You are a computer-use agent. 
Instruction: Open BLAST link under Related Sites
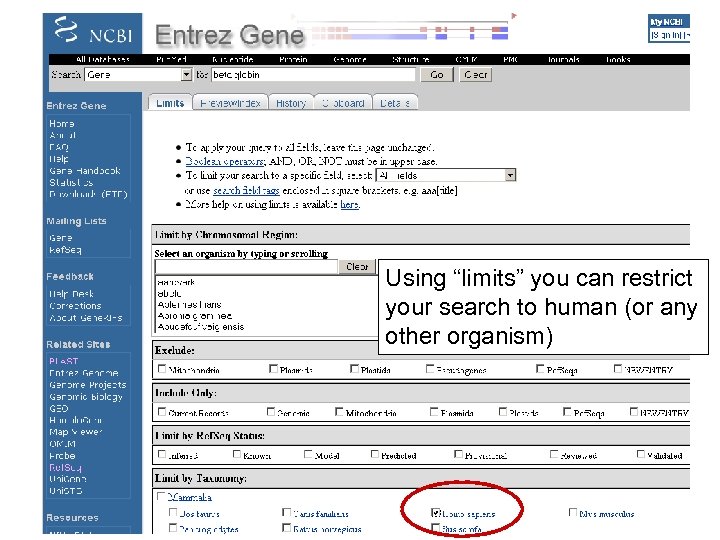tap(63, 361)
